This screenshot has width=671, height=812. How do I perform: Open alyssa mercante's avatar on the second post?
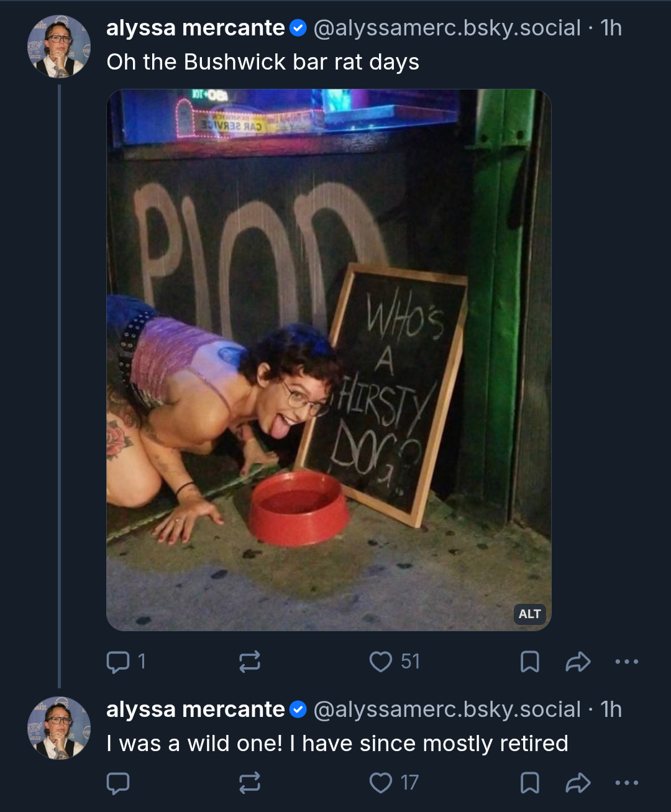(59, 728)
